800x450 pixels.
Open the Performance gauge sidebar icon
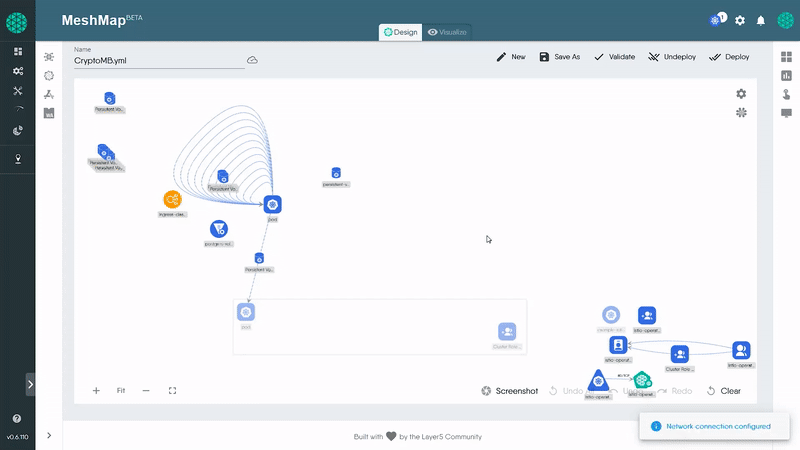click(18, 110)
